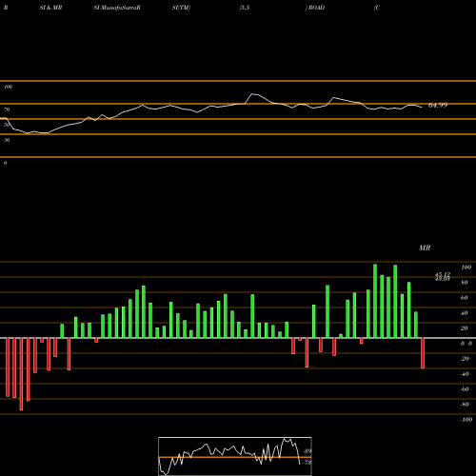
Task: Click the MR axis label -60
Action: point(465,389)
